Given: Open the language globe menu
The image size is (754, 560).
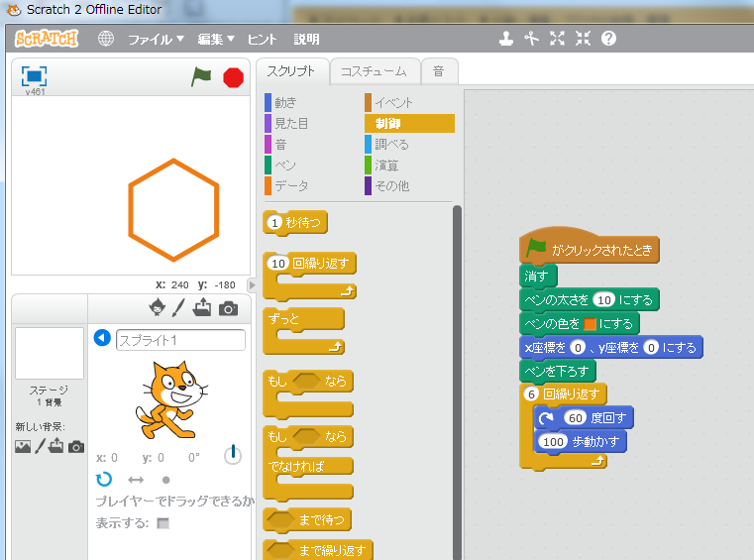Looking at the screenshot, I should 106,40.
